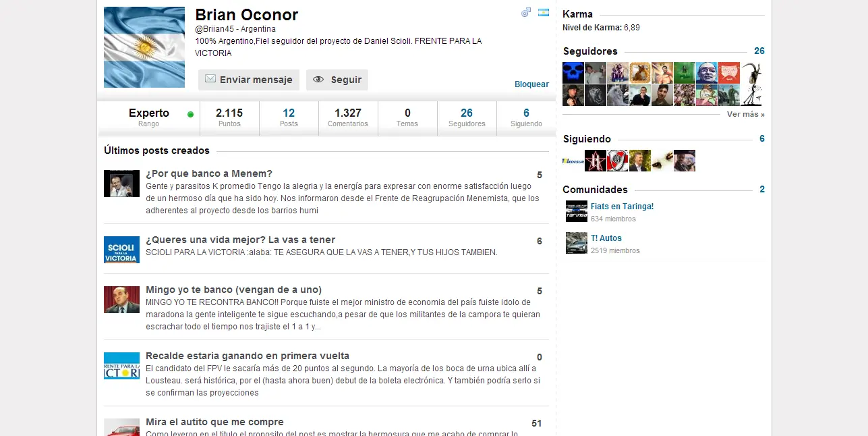This screenshot has width=868, height=436.
Task: Open the Siguiendo tab showing 6
Action: click(526, 118)
